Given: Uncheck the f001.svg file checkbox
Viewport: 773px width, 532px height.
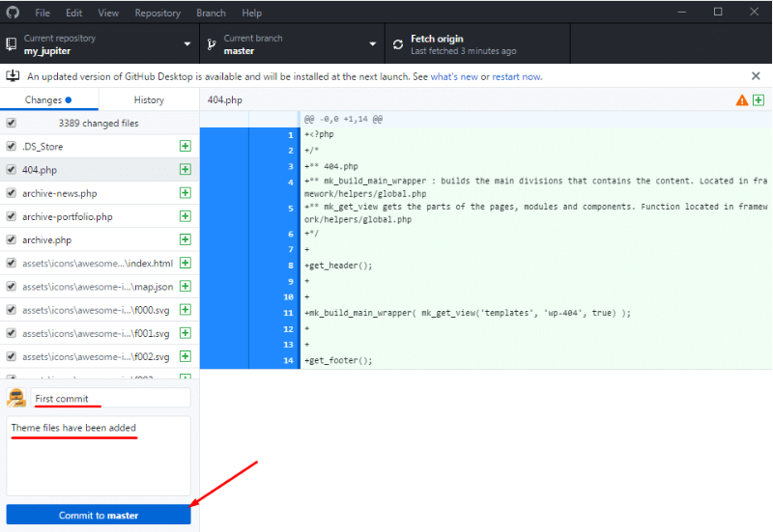Looking at the screenshot, I should point(11,333).
